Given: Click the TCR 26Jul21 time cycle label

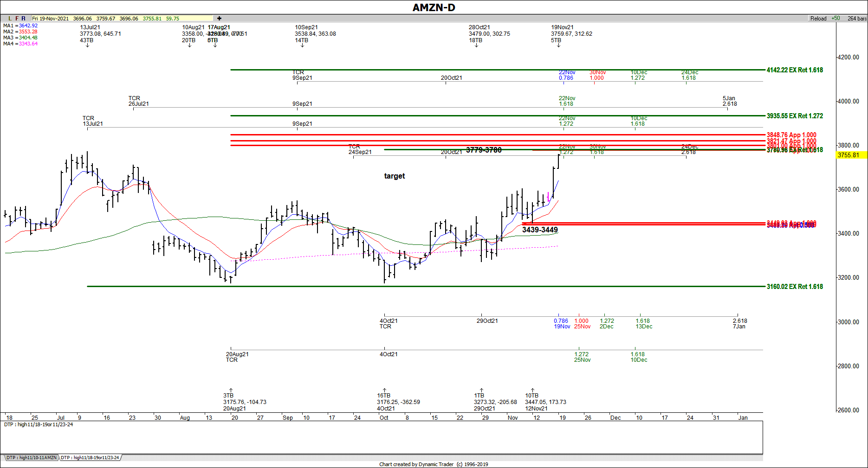Looking at the screenshot, I should point(139,101).
